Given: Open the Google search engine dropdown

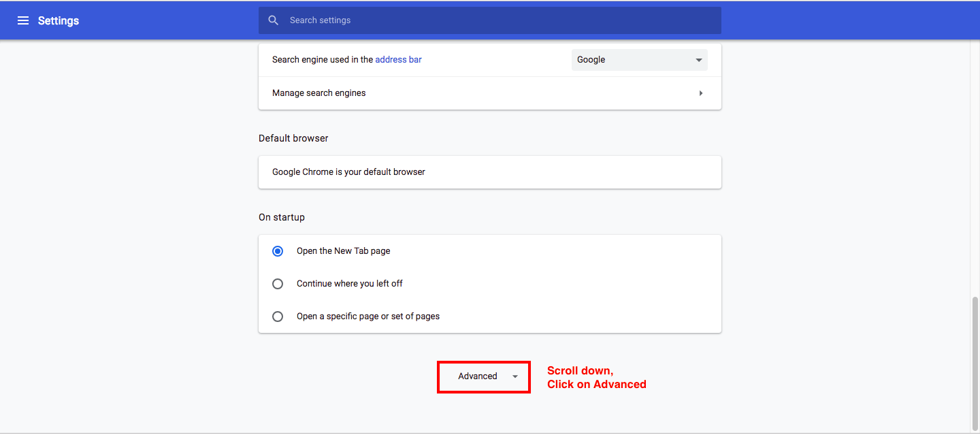Looking at the screenshot, I should pos(640,60).
